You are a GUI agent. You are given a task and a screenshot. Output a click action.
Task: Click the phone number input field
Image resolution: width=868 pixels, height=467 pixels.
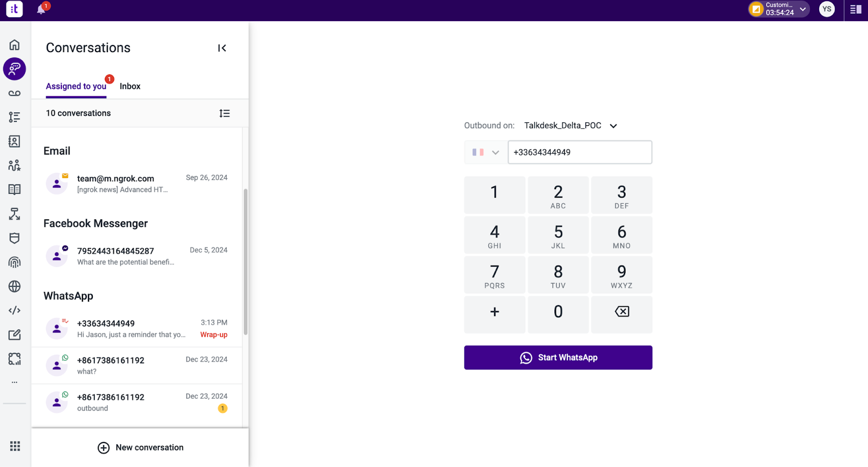pyautogui.click(x=580, y=153)
